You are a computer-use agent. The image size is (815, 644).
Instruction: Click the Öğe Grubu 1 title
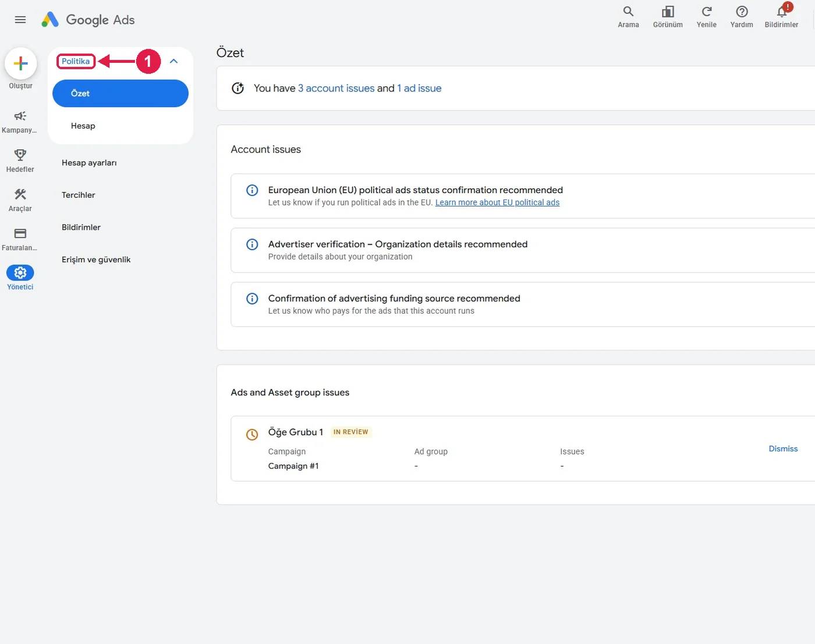tap(296, 432)
